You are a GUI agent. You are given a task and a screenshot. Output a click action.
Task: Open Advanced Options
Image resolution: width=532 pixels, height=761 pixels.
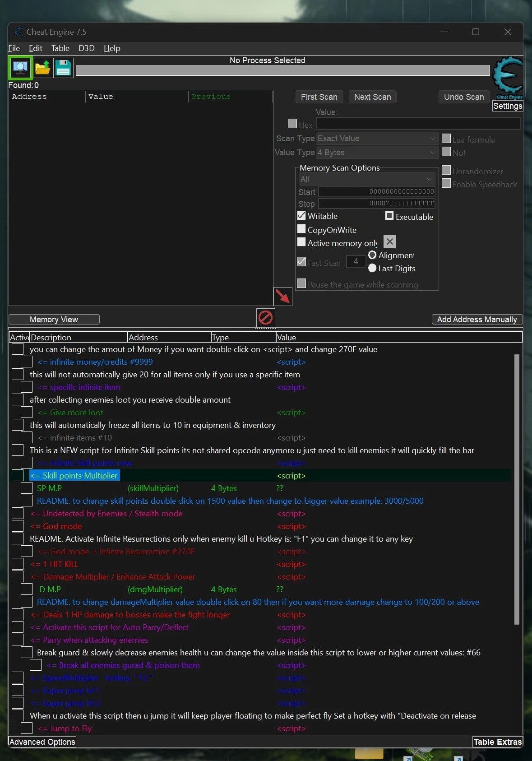point(42,742)
